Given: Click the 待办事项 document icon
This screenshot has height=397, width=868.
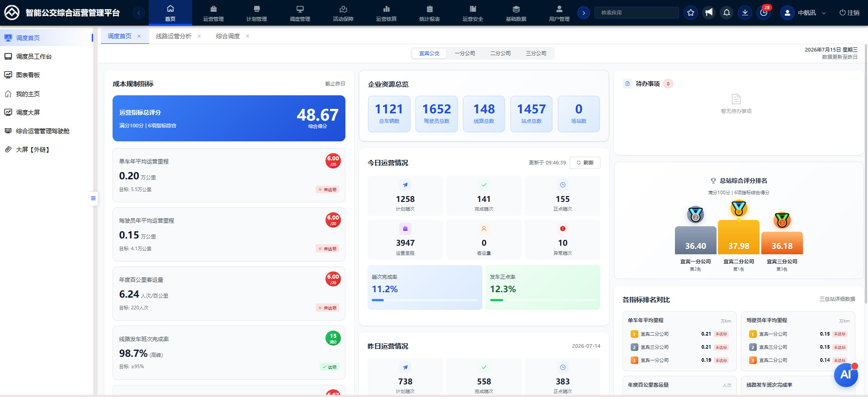Looking at the screenshot, I should point(627,84).
